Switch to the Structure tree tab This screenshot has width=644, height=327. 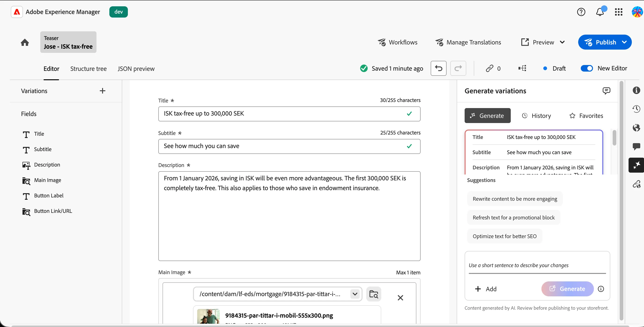click(88, 69)
